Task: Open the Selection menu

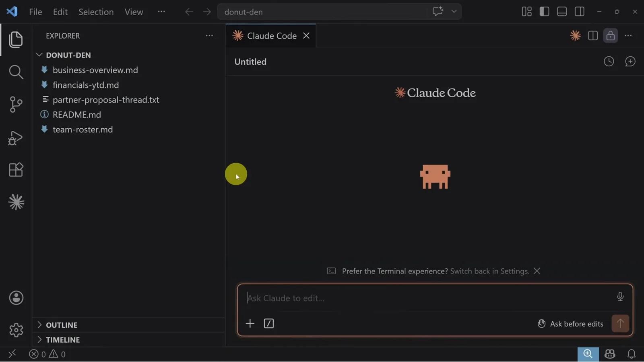Action: coord(96,12)
